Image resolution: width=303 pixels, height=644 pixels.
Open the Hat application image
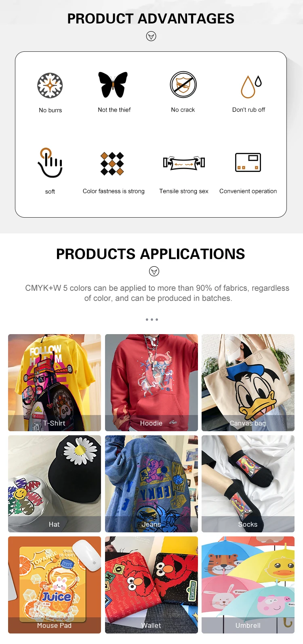(x=55, y=484)
